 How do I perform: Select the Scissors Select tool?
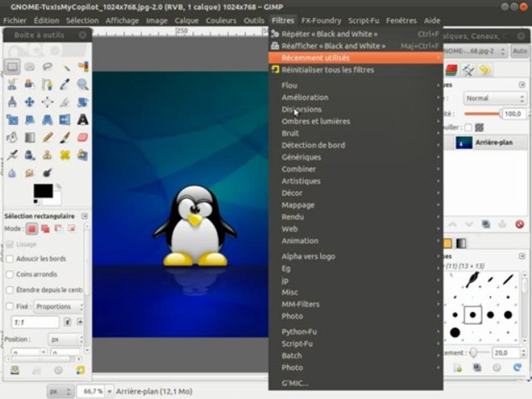(12, 84)
